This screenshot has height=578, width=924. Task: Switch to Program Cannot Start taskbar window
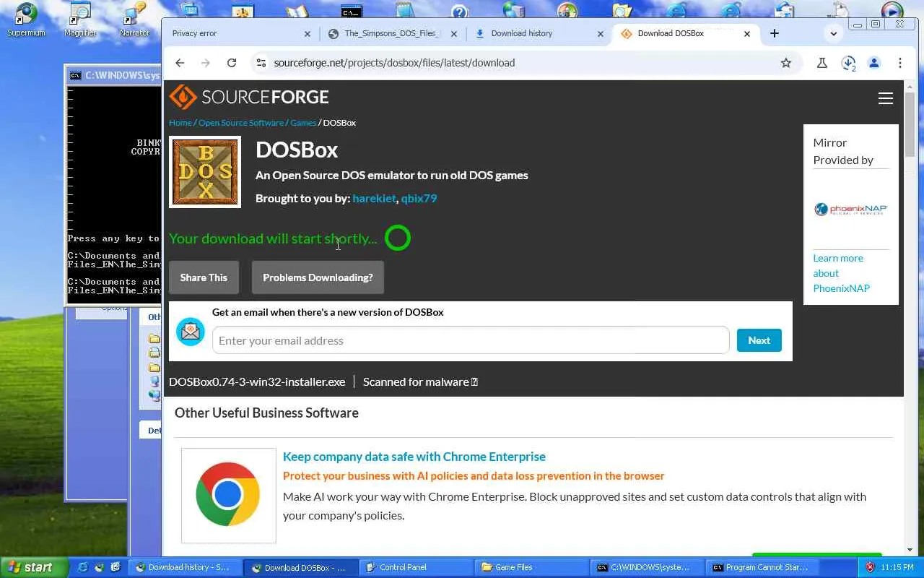762,567
